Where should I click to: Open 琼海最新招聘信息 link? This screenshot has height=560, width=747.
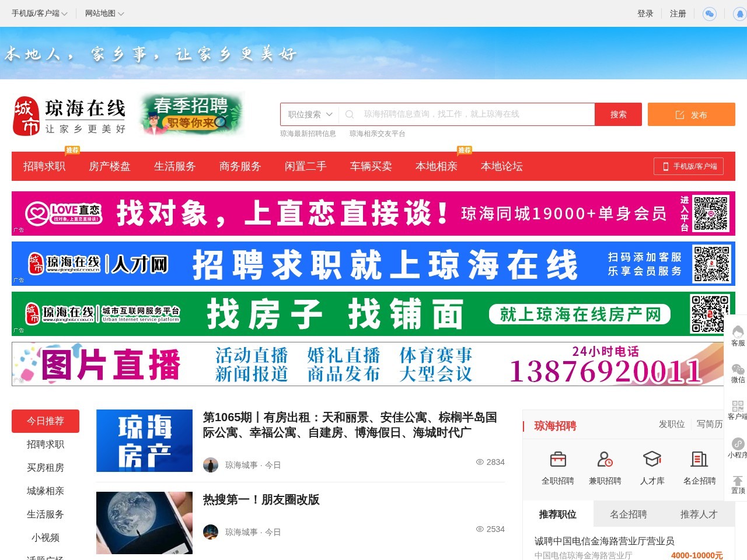[x=308, y=134]
